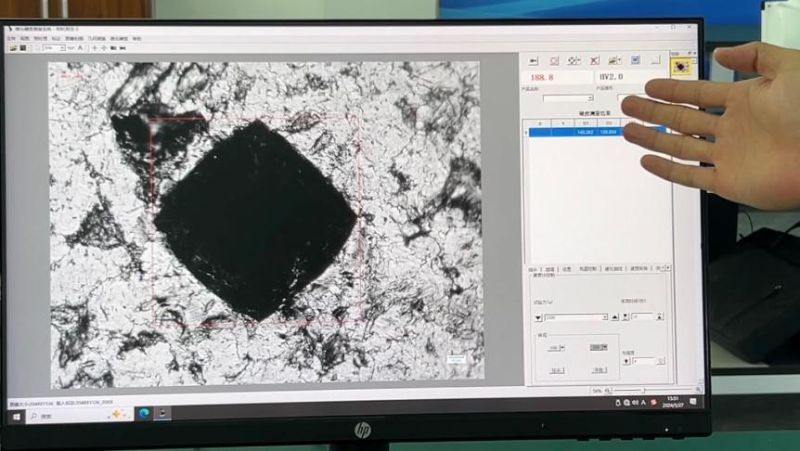The width and height of the screenshot is (800, 451).
Task: Click the brightness decrease down-arrow button
Action: coord(627,361)
